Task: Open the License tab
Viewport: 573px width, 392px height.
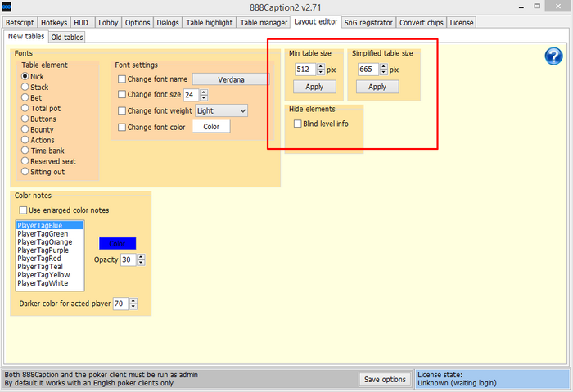Action: point(462,23)
